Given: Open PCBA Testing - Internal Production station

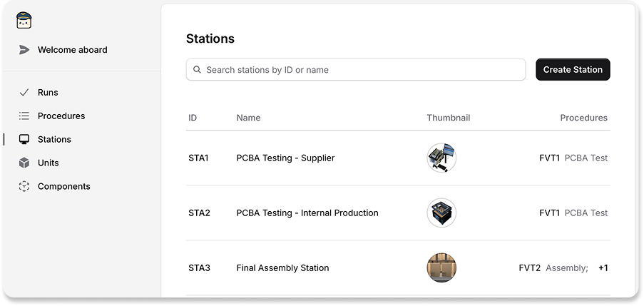Looking at the screenshot, I should (x=307, y=213).
